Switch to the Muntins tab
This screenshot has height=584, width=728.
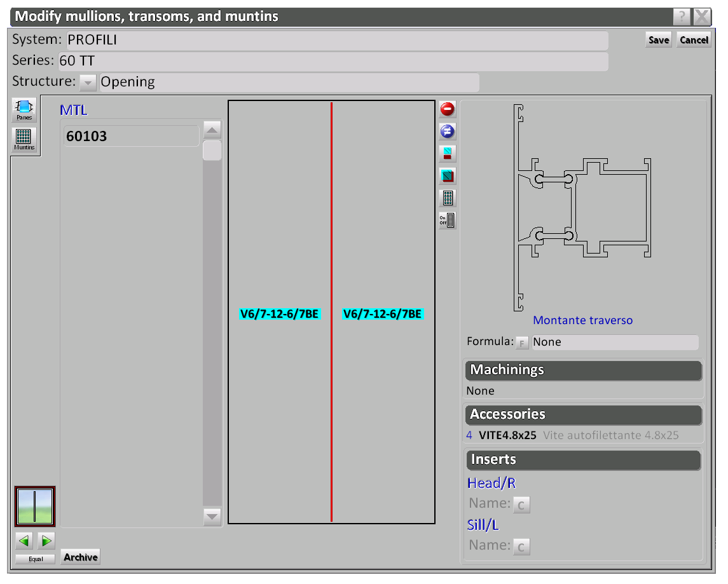(24, 139)
